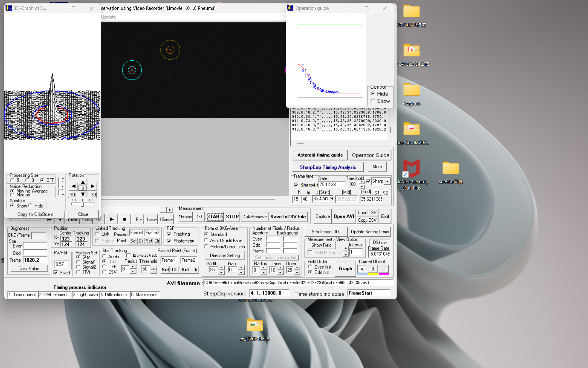The height and width of the screenshot is (368, 588).
Task: Select Median noise reduction option
Action: click(x=12, y=195)
